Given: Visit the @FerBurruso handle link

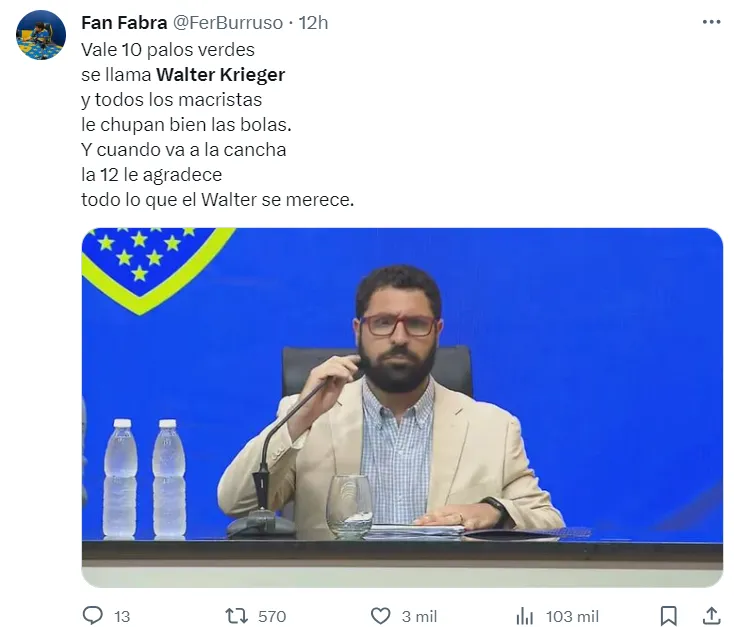Looking at the screenshot, I should click(x=229, y=22).
